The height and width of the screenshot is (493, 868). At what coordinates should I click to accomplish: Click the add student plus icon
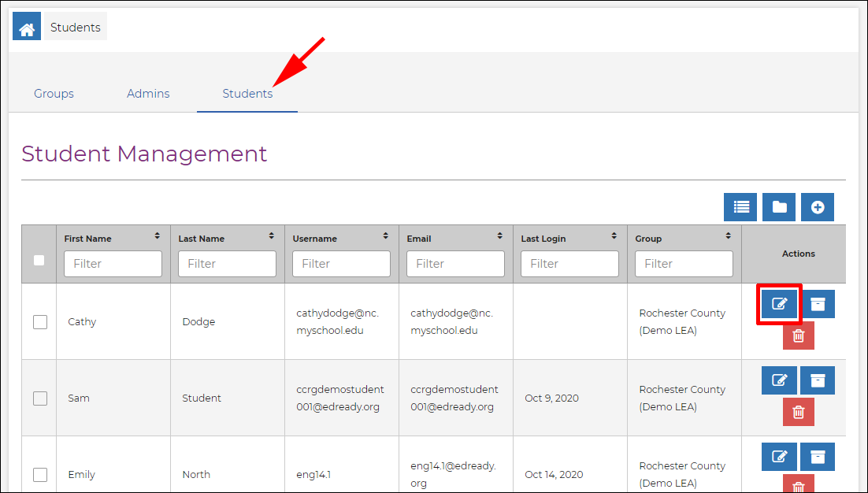(x=818, y=207)
